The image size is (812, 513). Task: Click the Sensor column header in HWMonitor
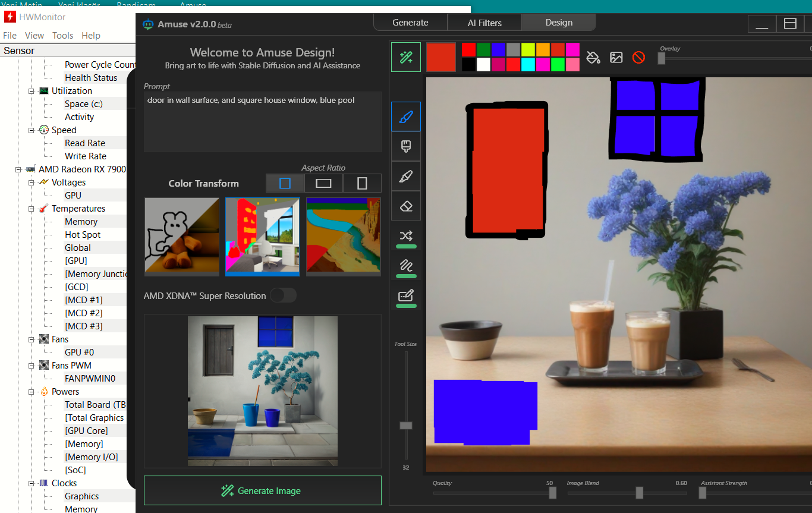pos(68,51)
